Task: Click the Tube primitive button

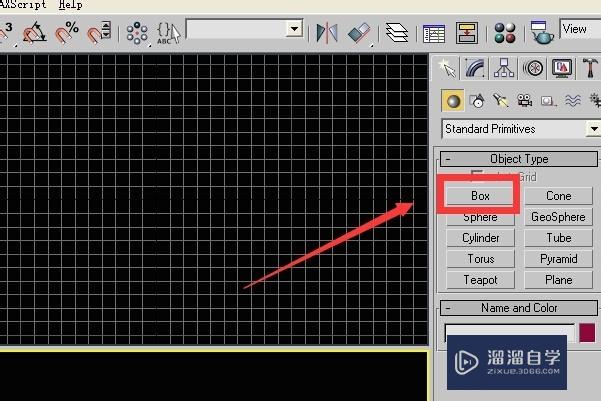Action: (x=558, y=238)
